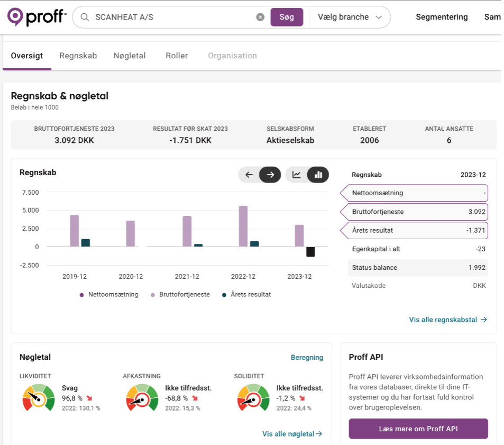Viewport: 504px width, 445px height.
Task: Open Vis alle regnskabstal link
Action: point(447,320)
